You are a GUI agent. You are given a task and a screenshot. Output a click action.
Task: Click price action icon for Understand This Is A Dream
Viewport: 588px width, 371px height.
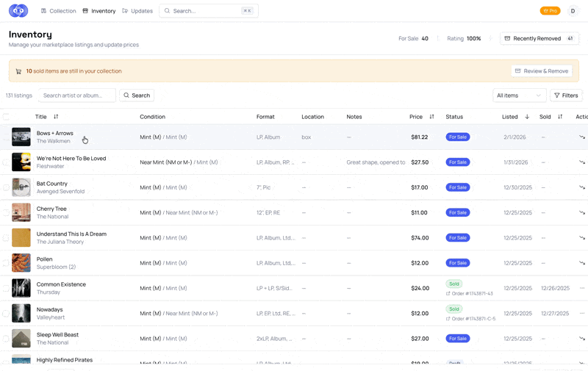pos(582,237)
